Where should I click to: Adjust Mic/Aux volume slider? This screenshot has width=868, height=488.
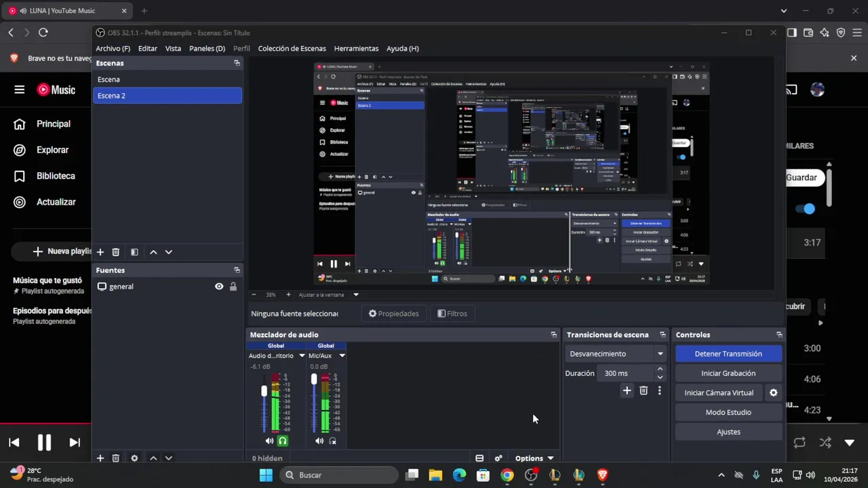pos(314,379)
